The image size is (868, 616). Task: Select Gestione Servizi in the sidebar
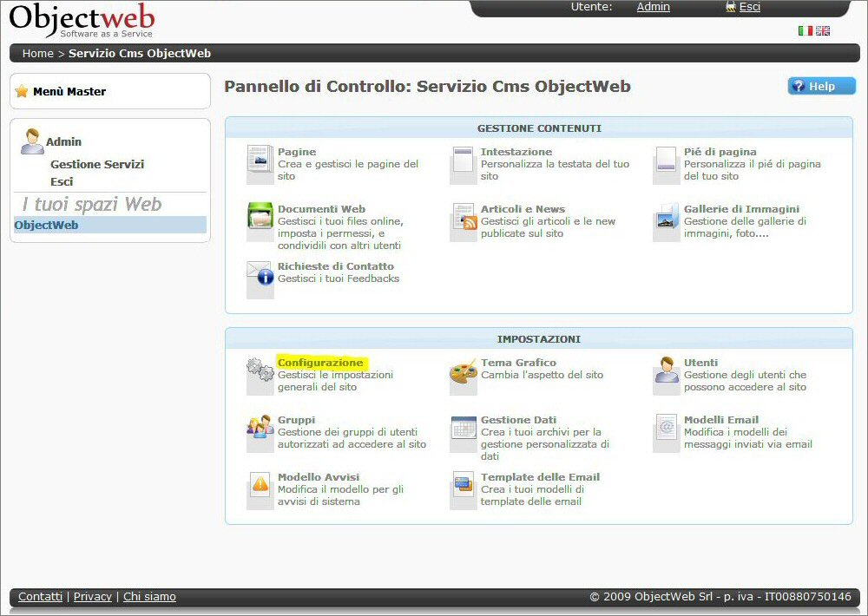click(x=97, y=164)
